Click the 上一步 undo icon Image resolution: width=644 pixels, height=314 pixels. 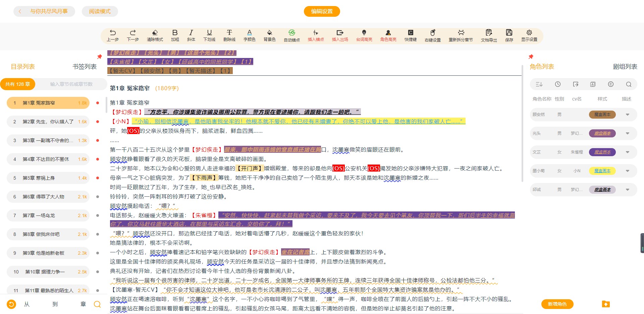point(113,33)
